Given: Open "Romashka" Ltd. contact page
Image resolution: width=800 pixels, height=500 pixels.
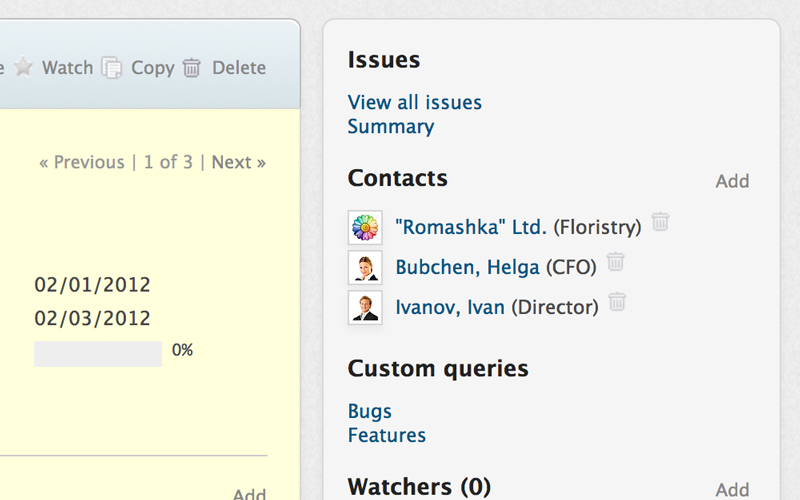Looking at the screenshot, I should pos(471,227).
